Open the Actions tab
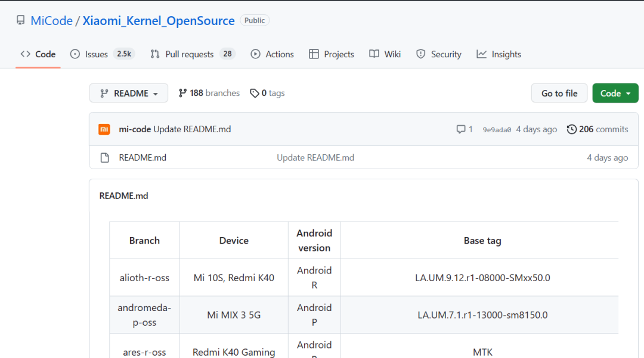644x358 pixels. tap(272, 54)
